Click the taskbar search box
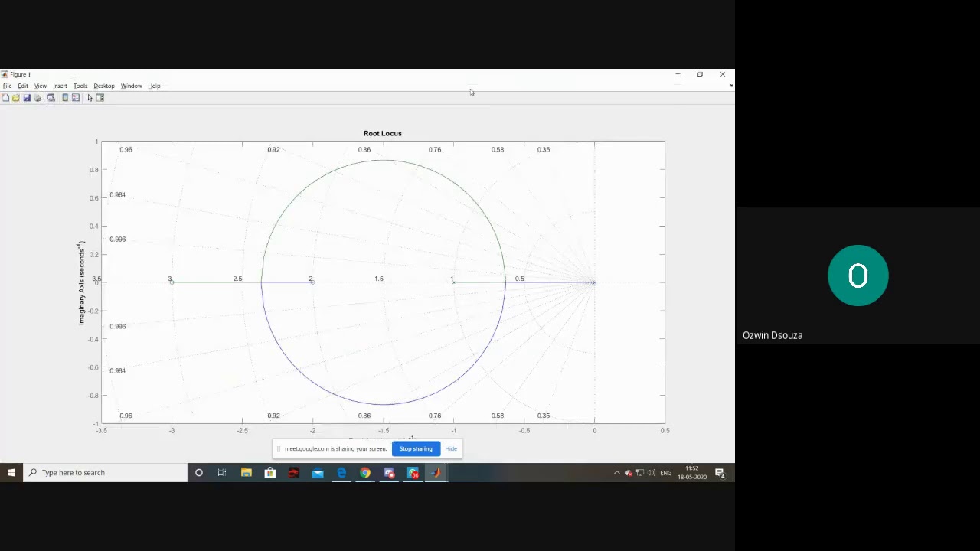This screenshot has height=551, width=980. click(x=106, y=473)
